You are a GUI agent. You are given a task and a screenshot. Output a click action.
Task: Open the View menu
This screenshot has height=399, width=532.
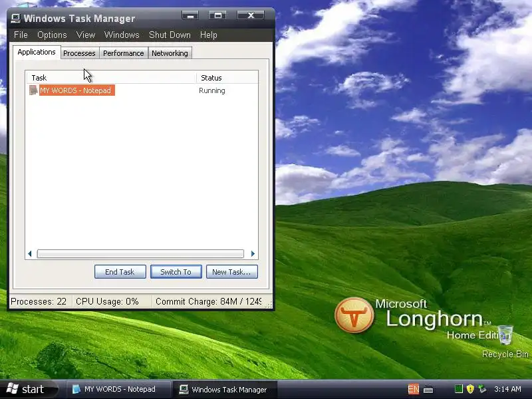point(86,35)
